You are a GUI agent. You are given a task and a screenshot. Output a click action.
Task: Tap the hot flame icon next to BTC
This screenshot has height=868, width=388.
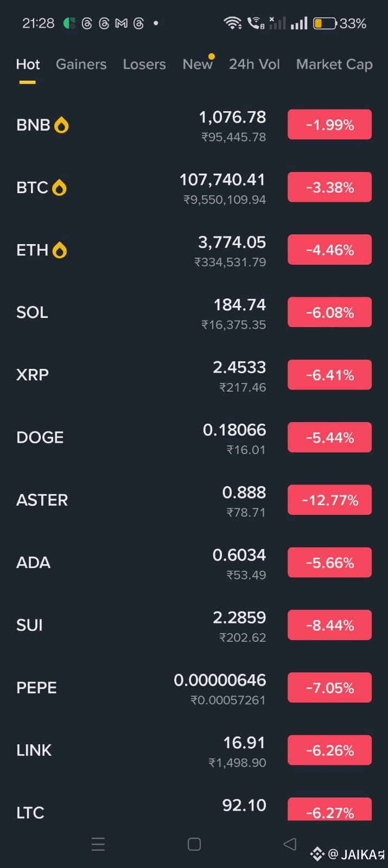click(59, 188)
